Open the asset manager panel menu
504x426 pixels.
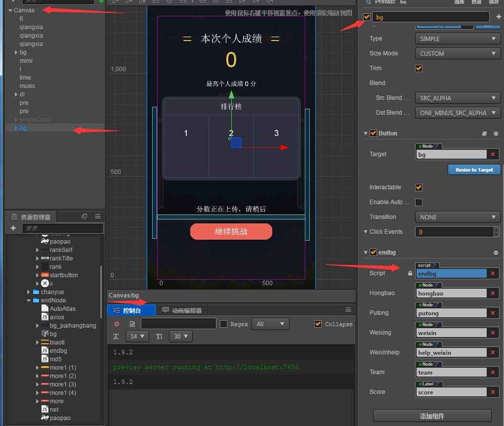point(98,216)
